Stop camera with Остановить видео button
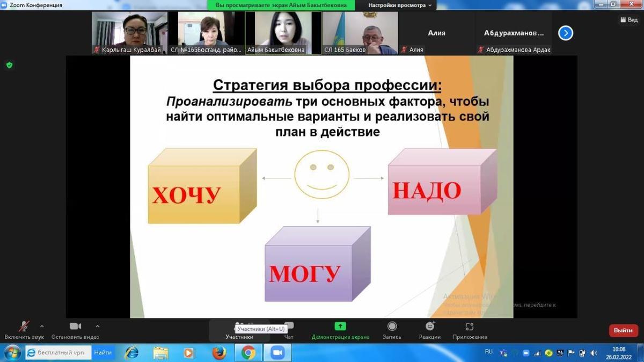Screen dimensions: 644x362 pos(75,329)
